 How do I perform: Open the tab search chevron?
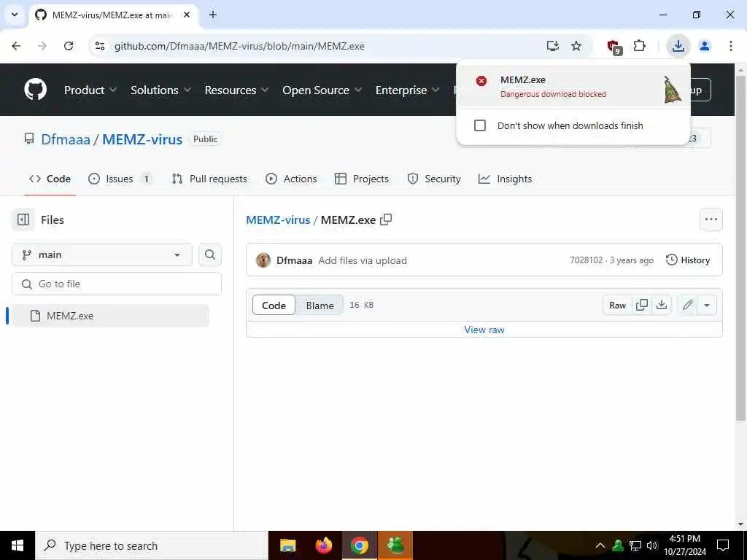[15, 15]
